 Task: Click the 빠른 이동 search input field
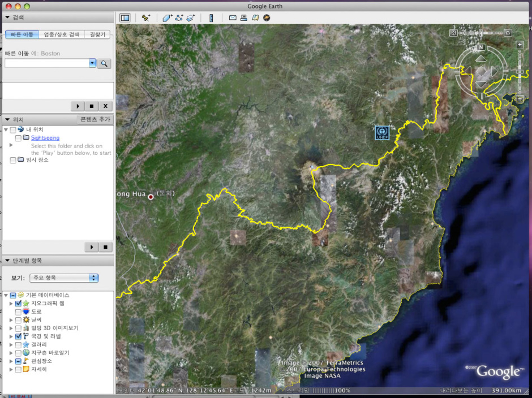click(47, 63)
